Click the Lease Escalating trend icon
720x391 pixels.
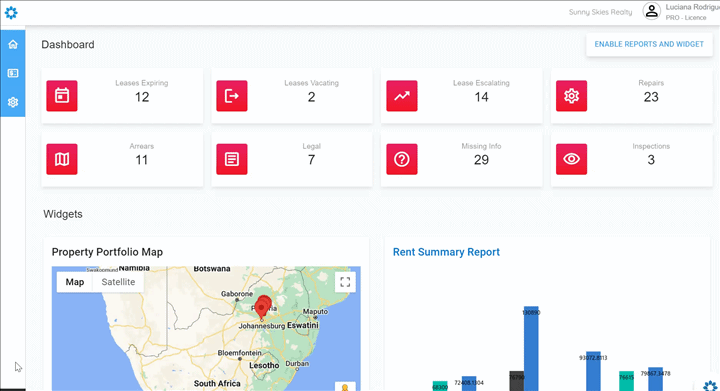point(402,96)
